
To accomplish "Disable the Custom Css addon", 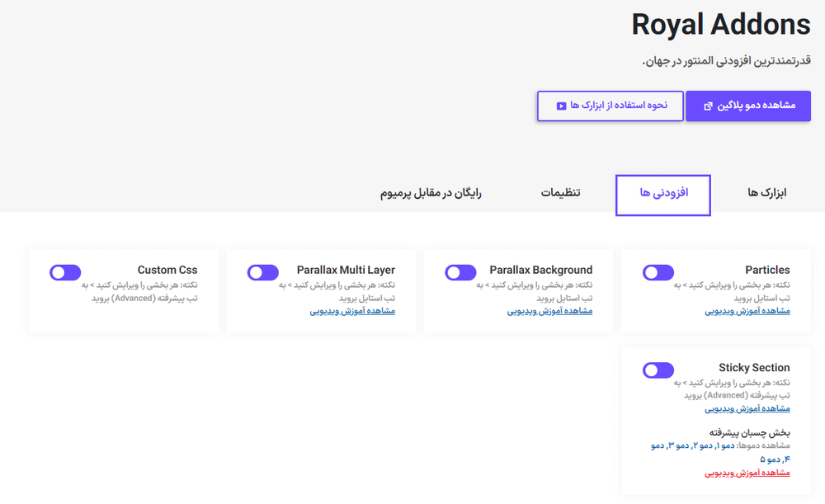I will click(x=65, y=272).
